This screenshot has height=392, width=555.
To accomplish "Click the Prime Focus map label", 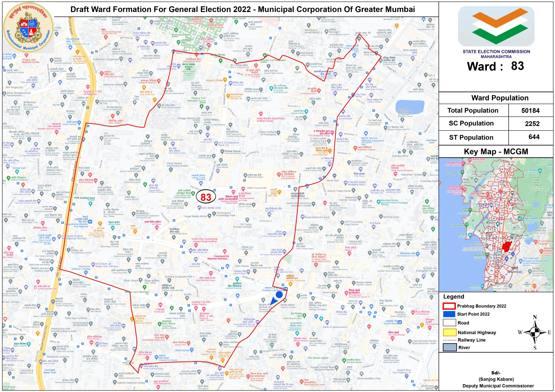I will (232, 151).
